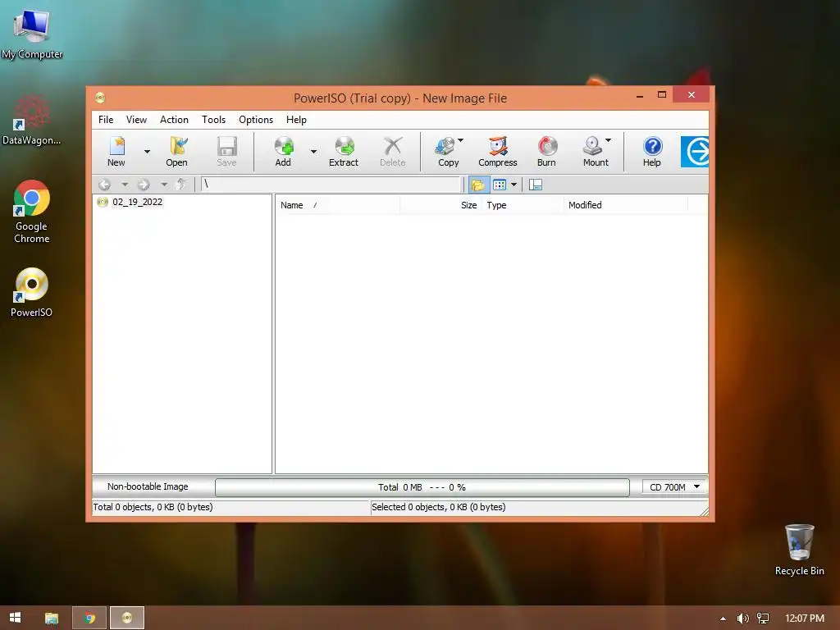
Task: Click the Non-bootable Image status button
Action: pyautogui.click(x=148, y=487)
